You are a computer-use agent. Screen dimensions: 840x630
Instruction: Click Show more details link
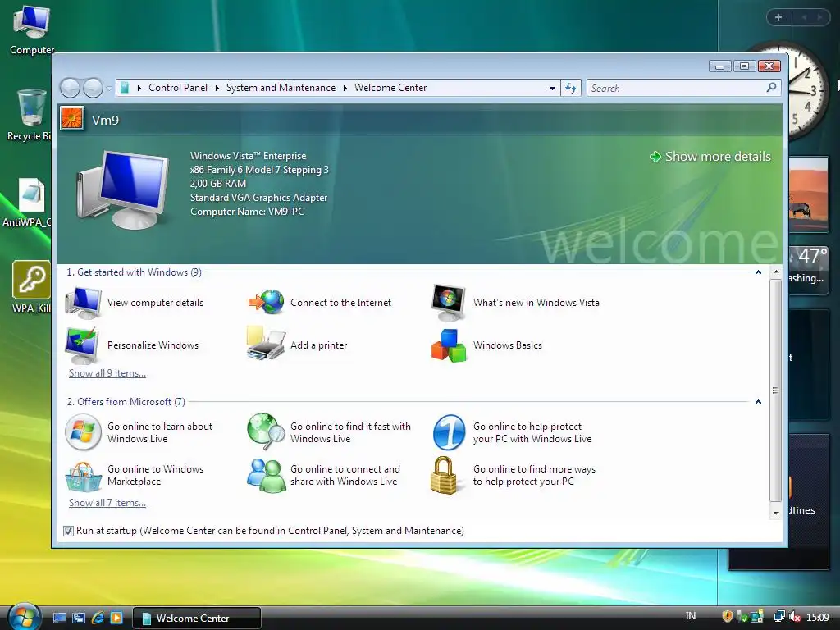(710, 157)
